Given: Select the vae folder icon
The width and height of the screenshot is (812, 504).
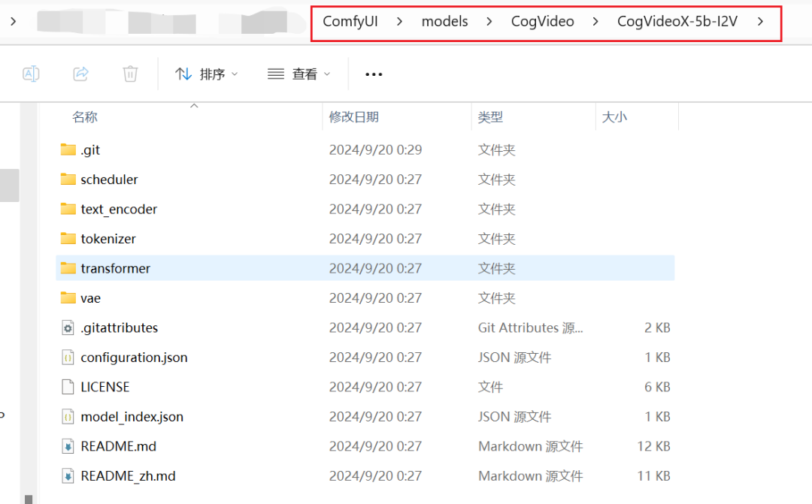Looking at the screenshot, I should click(x=68, y=297).
